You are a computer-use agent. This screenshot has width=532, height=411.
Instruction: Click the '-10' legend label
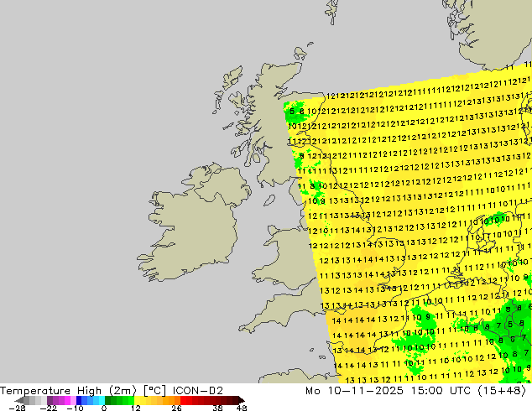pos(75,408)
